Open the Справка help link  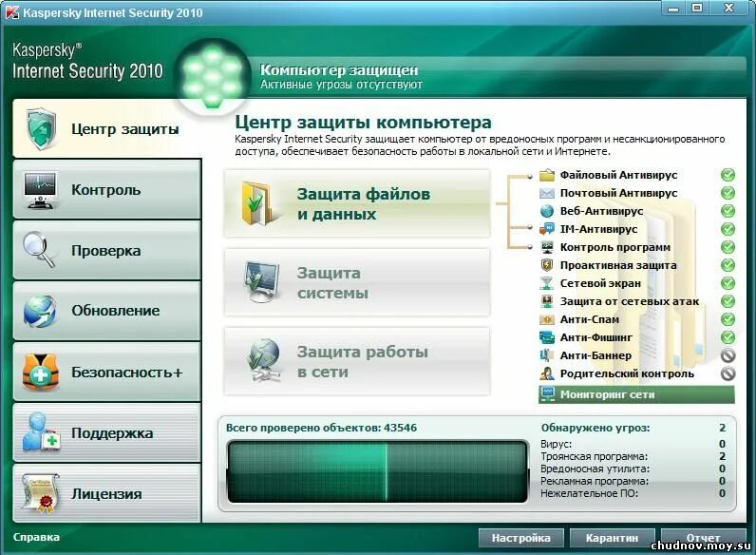[x=36, y=537]
